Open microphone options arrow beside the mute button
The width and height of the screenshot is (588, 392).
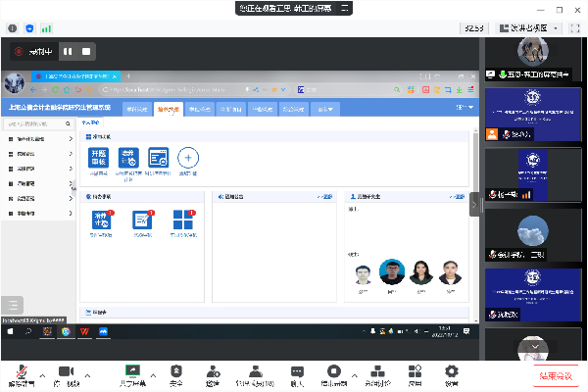click(43, 375)
